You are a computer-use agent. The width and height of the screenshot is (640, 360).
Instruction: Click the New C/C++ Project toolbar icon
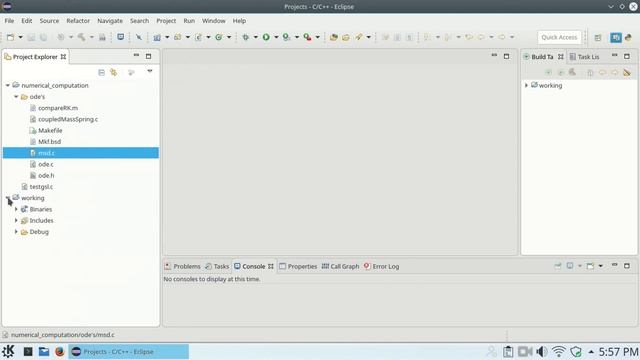coord(157,37)
